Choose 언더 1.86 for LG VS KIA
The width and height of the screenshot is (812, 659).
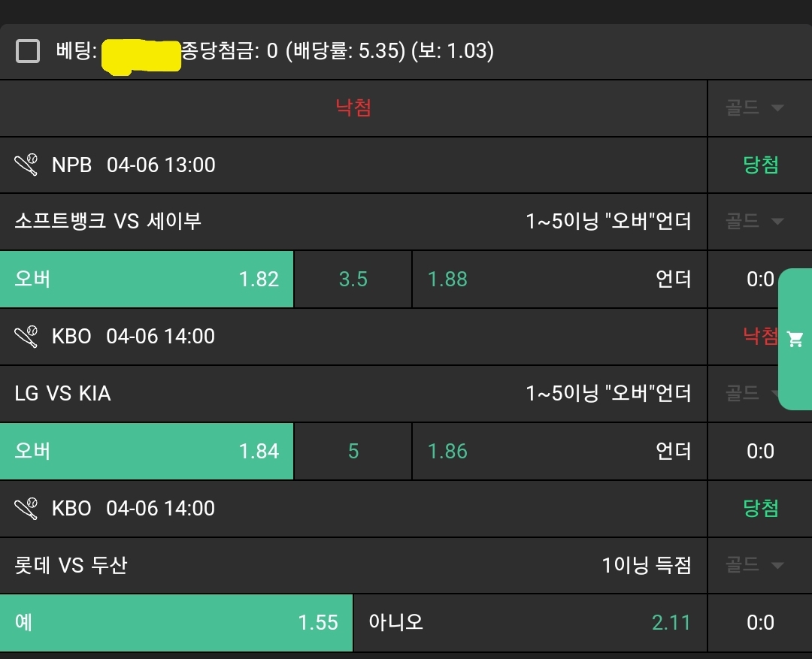click(559, 451)
